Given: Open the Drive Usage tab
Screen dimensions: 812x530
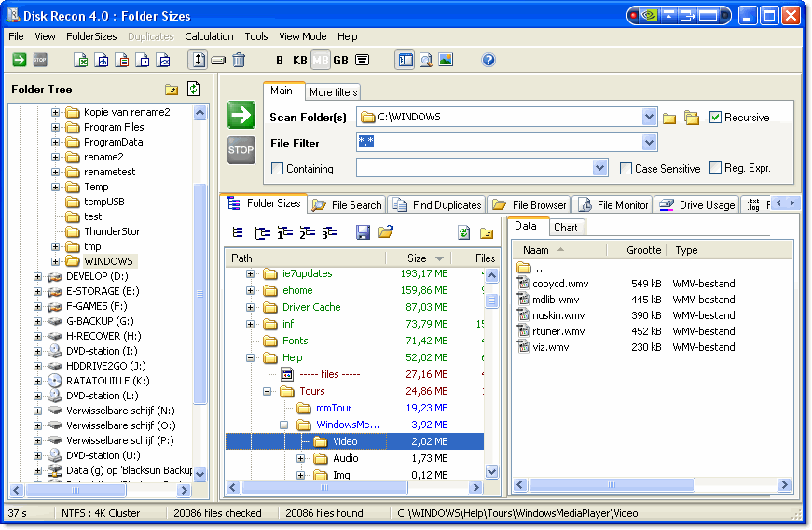Looking at the screenshot, I should coord(697,205).
